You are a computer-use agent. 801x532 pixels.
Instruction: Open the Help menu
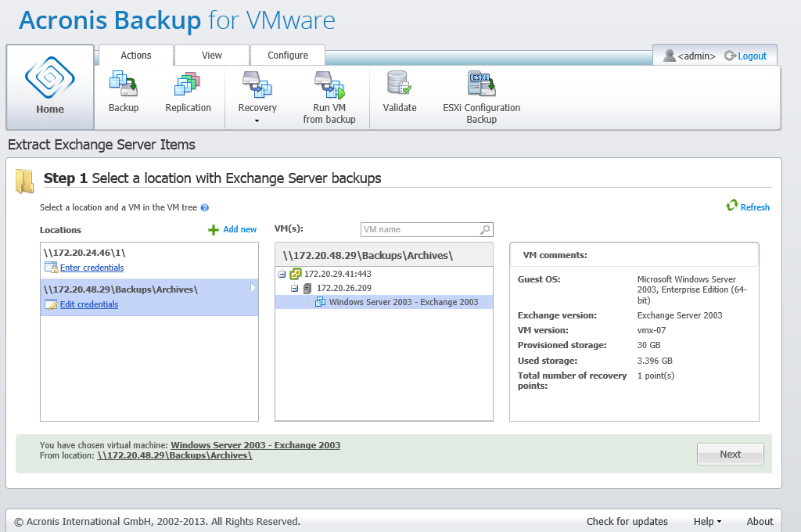click(707, 521)
